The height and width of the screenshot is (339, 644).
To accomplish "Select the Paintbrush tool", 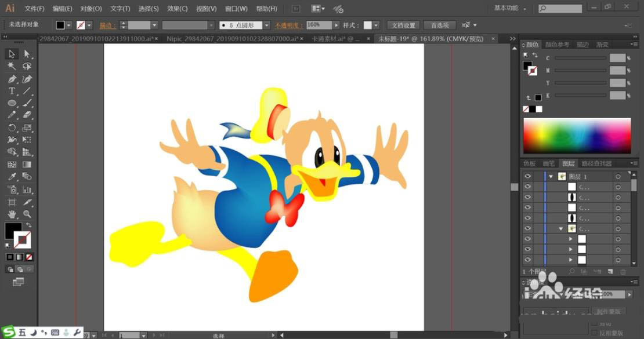I will click(x=27, y=103).
